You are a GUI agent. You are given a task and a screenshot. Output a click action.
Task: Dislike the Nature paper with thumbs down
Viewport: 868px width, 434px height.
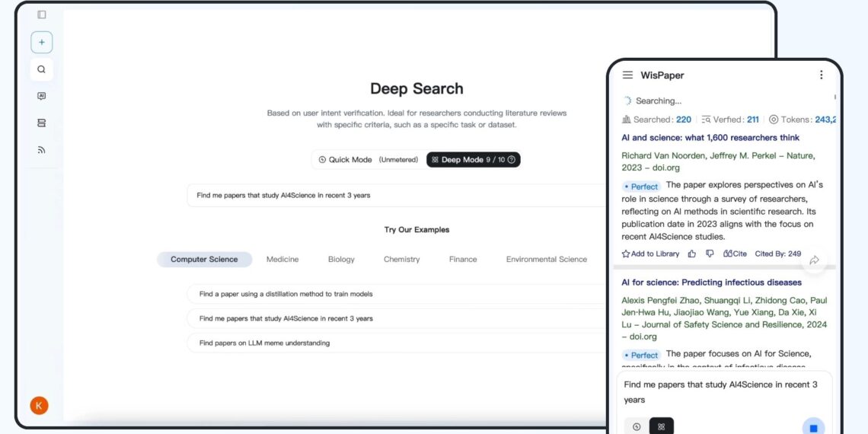pyautogui.click(x=710, y=254)
